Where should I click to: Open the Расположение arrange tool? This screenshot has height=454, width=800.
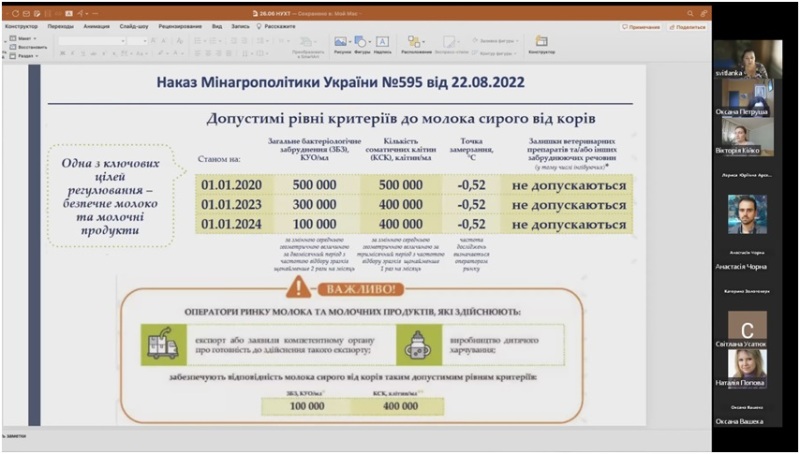[x=414, y=42]
